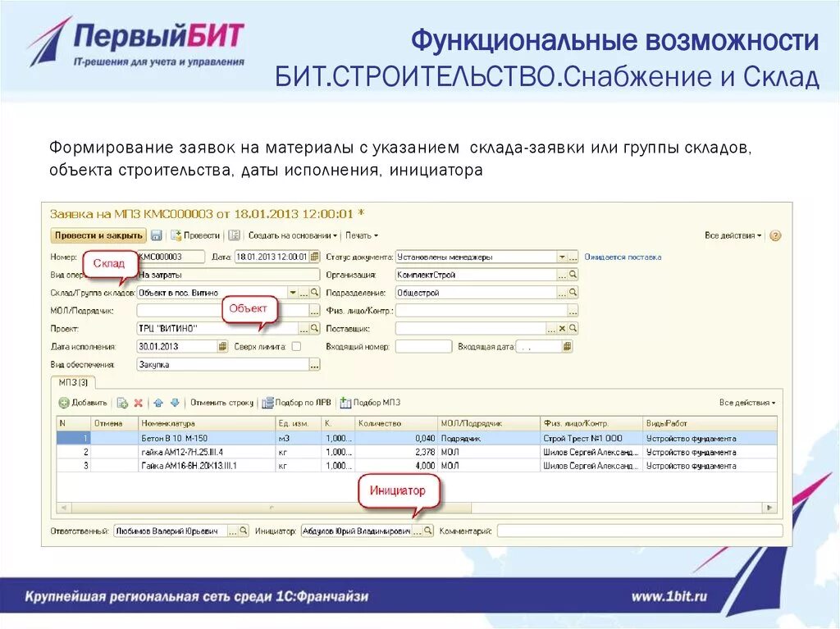Click the Подрядчик cell in row 1
840x629 pixels.
point(488,438)
